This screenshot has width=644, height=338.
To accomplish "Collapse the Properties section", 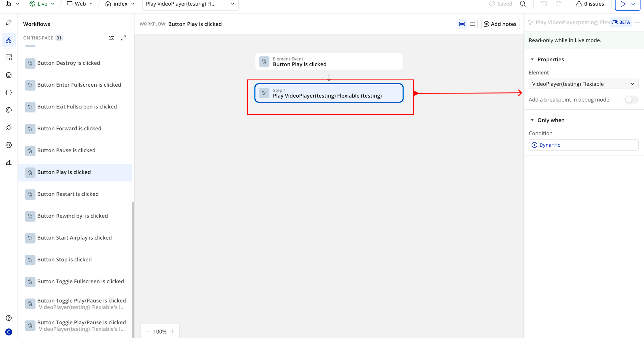I will (x=532, y=59).
